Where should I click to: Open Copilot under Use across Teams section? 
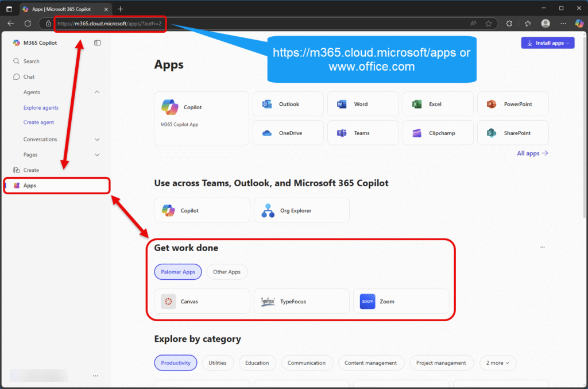coord(202,210)
